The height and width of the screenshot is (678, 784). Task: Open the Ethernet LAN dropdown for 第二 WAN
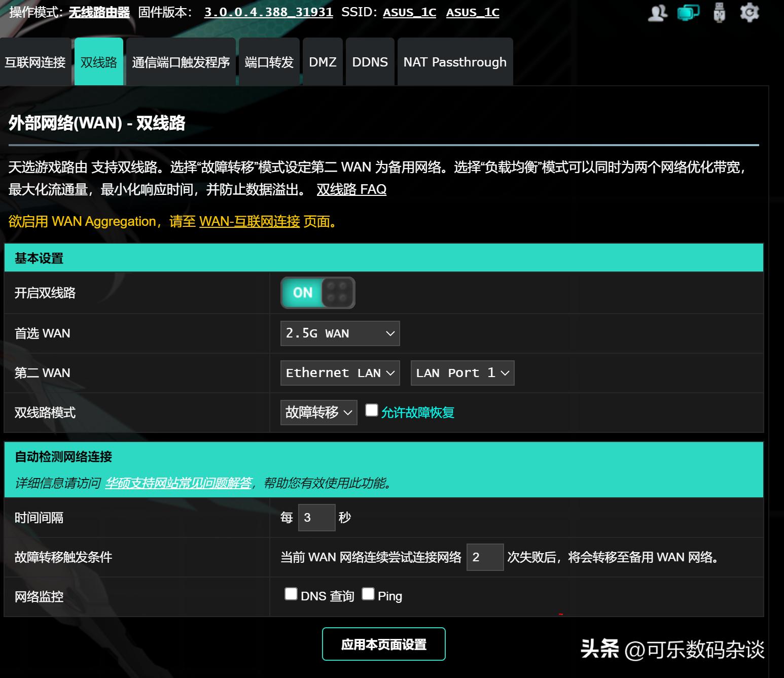(x=339, y=372)
